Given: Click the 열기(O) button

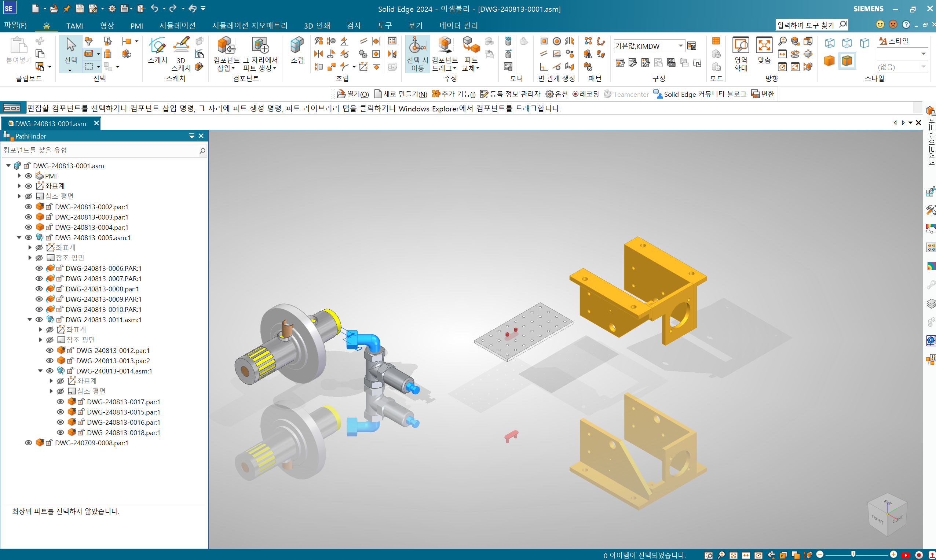Looking at the screenshot, I should [x=353, y=94].
